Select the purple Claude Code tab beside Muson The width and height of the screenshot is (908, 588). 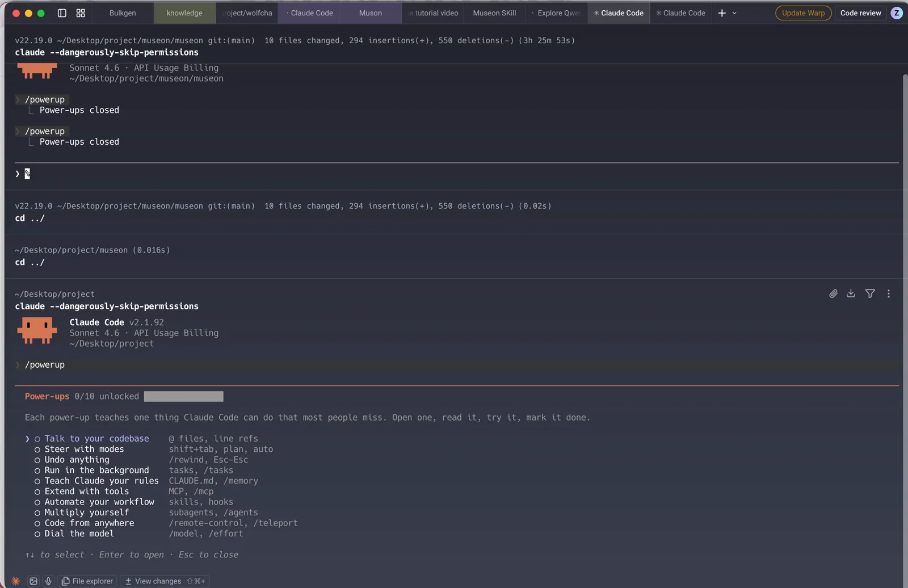(x=309, y=13)
